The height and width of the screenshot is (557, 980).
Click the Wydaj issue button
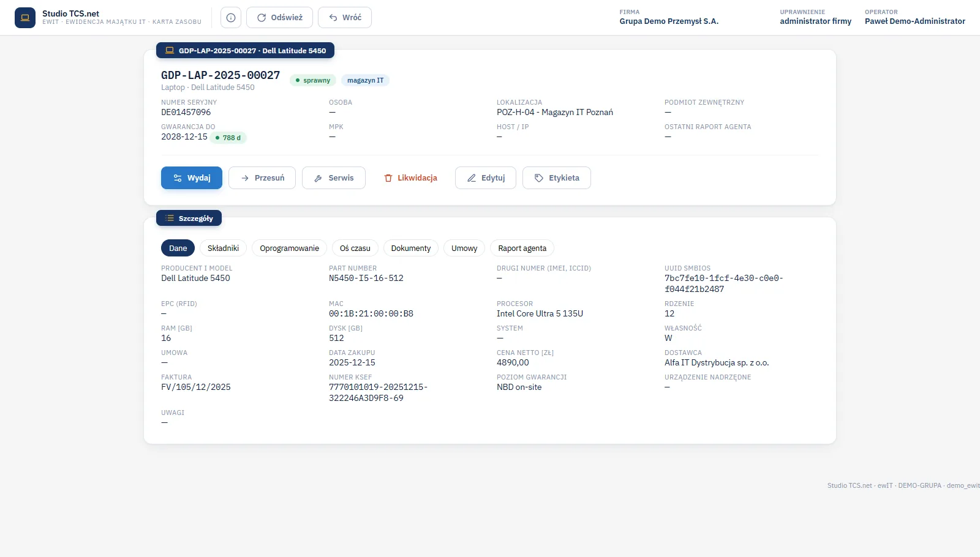[192, 178]
